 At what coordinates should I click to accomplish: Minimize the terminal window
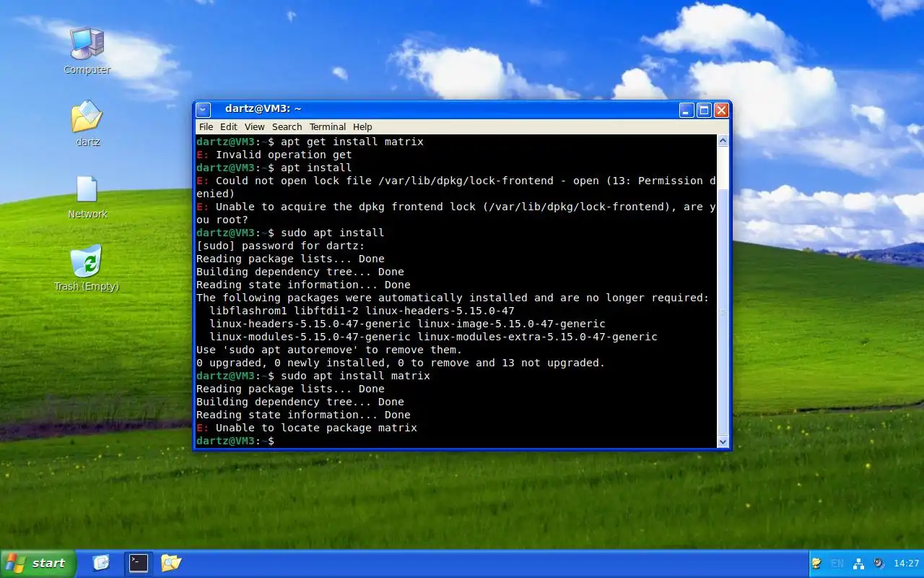687,110
